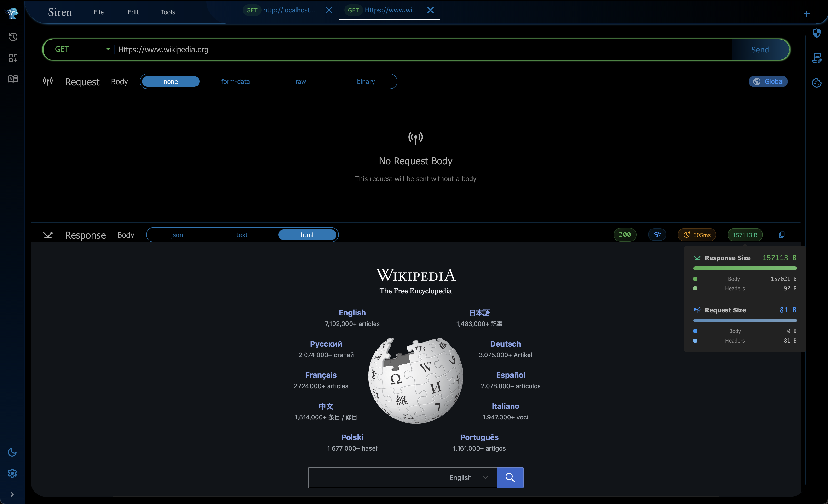Click the scripts/edit document icon
828x504 pixels.
[x=817, y=58]
